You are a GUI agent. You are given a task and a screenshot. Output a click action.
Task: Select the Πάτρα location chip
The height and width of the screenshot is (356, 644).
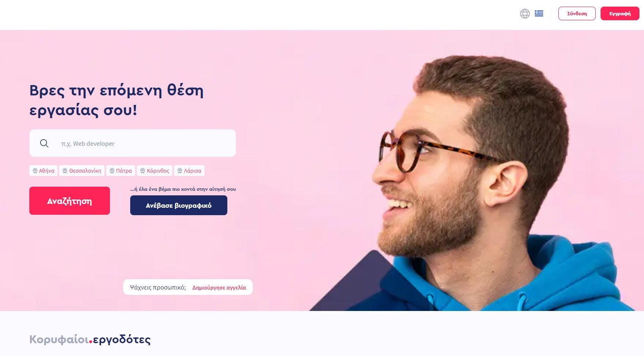(x=121, y=171)
